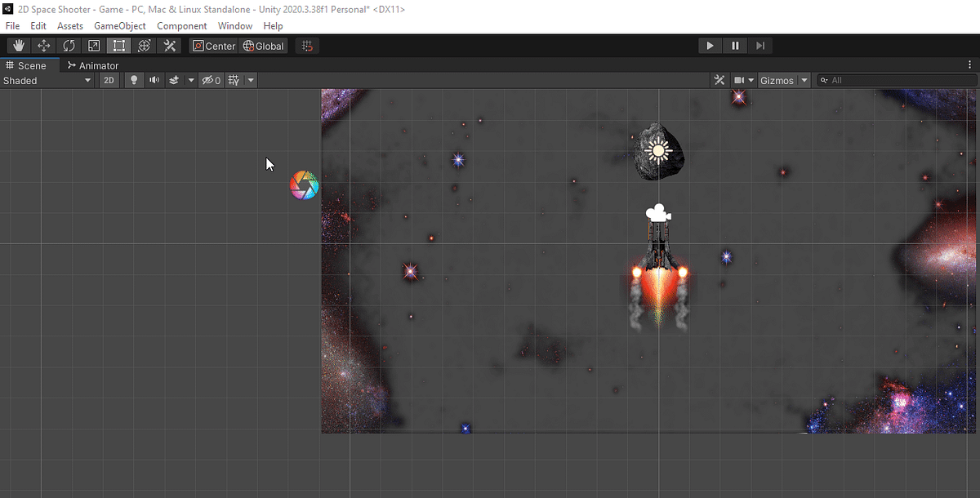980x498 pixels.
Task: Expand the Gizmos dropdown arrow
Action: [804, 80]
